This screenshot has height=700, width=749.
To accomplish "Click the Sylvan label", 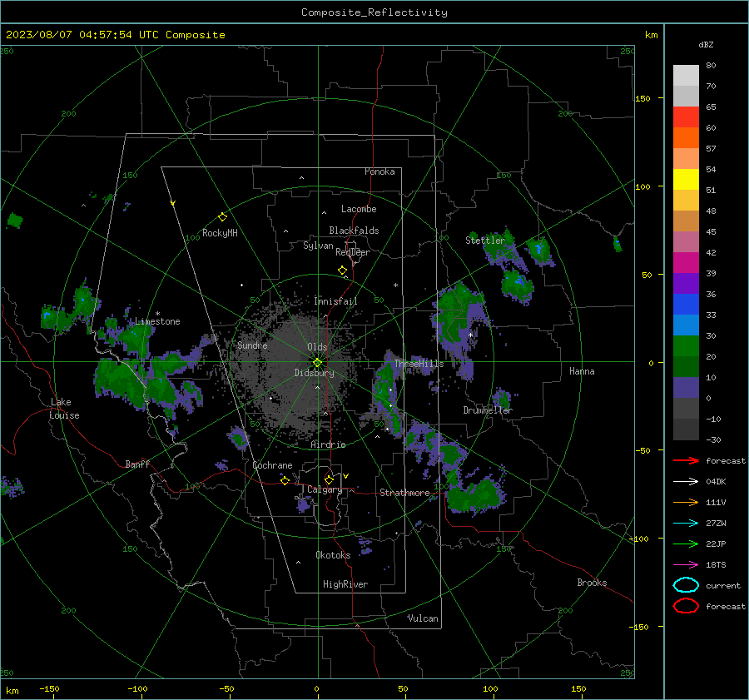I will pyautogui.click(x=318, y=246).
